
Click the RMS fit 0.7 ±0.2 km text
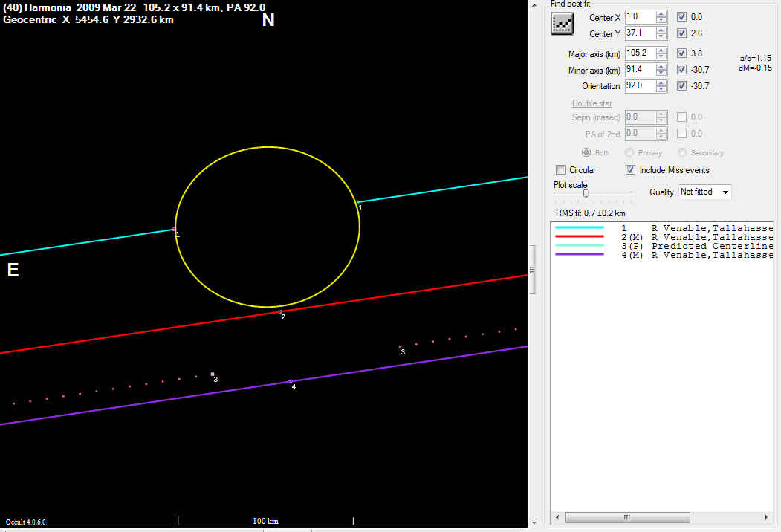point(590,213)
